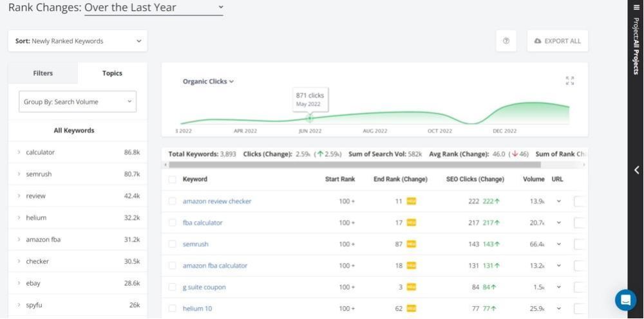Switch to the Topics tab
Image resolution: width=644 pixels, height=319 pixels.
pos(112,73)
